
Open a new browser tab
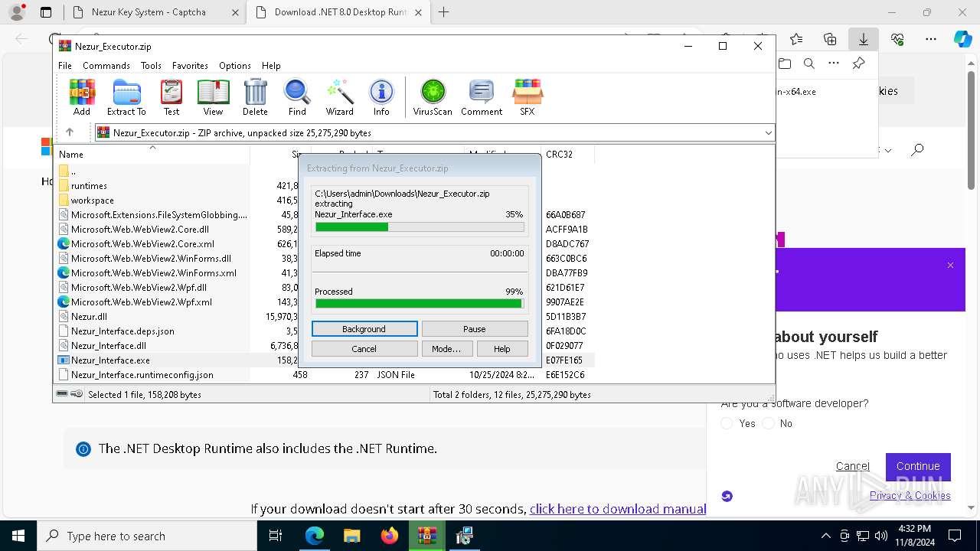pos(444,12)
